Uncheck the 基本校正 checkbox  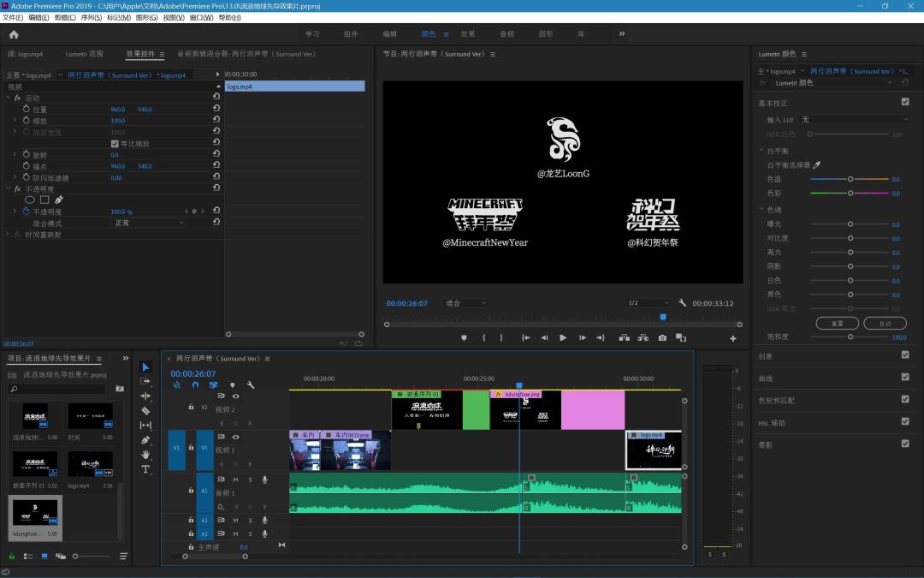pyautogui.click(x=905, y=102)
